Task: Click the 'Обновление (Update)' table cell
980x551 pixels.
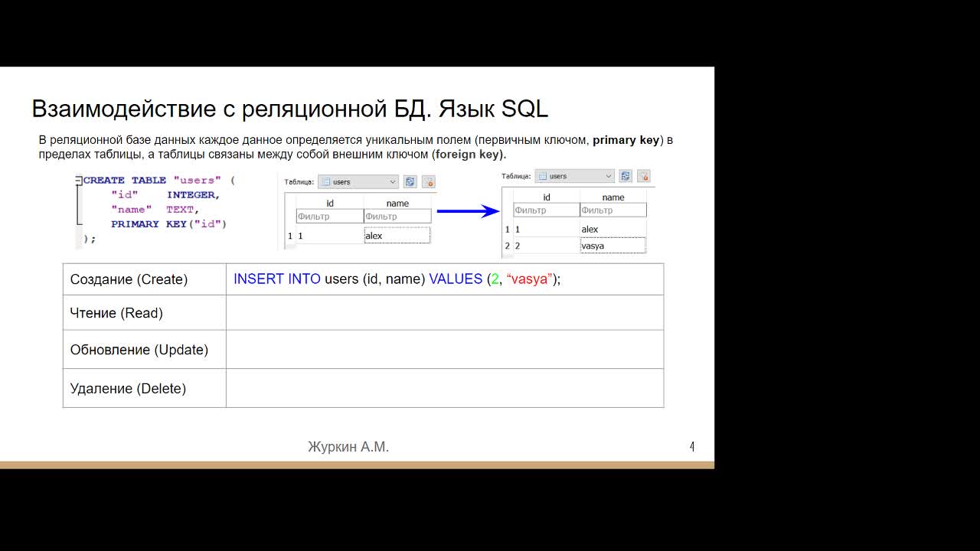Action: coord(145,350)
